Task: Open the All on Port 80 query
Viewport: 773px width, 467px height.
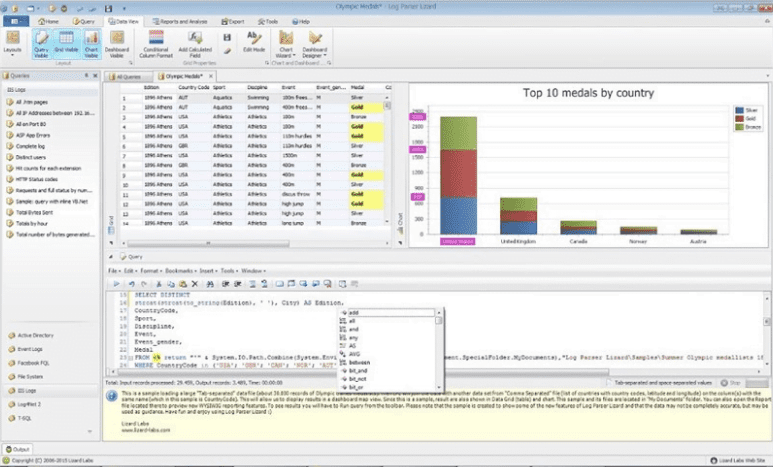Action: pyautogui.click(x=31, y=124)
